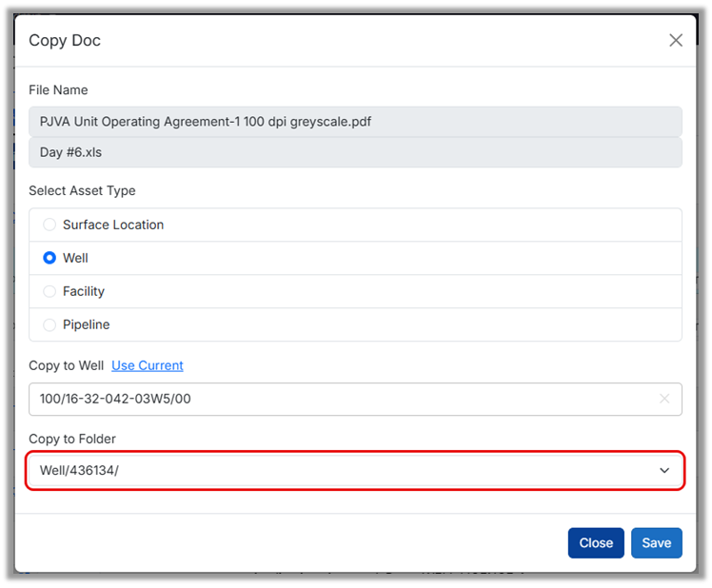Screen dimensions: 712x588
Task: Click the Select Asset Type heading
Action: tap(82, 190)
